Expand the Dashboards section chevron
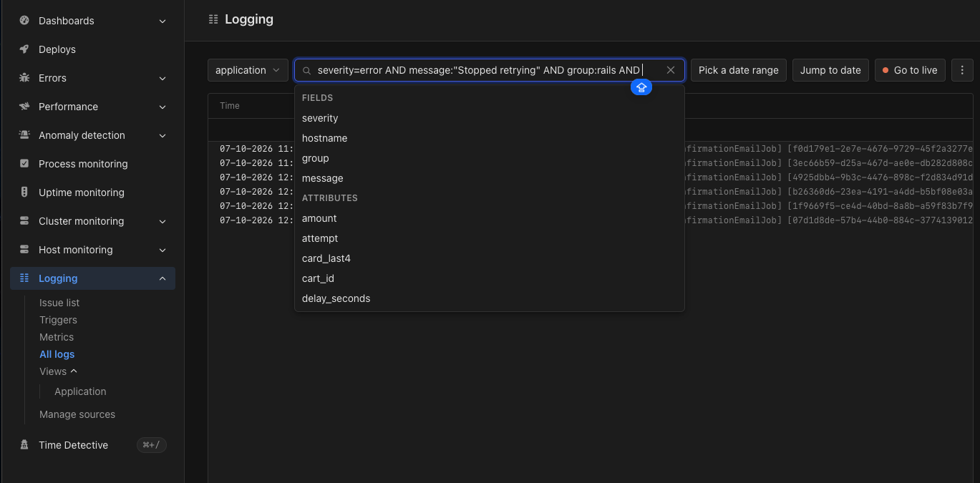Image resolution: width=980 pixels, height=483 pixels. click(162, 21)
